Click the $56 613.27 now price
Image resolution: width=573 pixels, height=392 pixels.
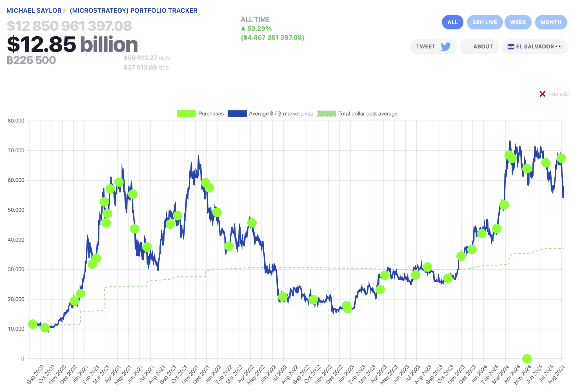pos(147,58)
